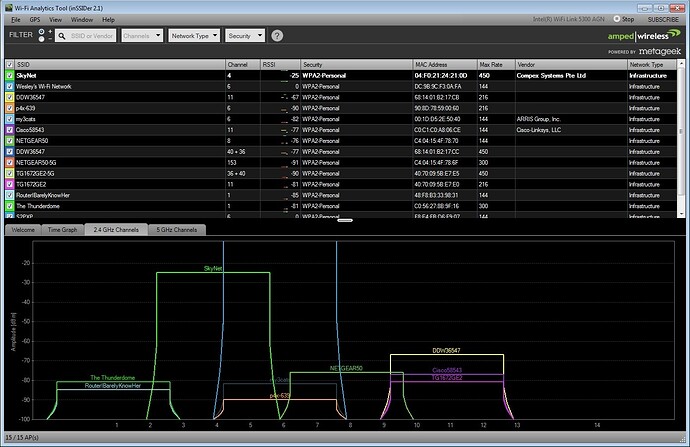Click the SUBSCRIBE button

[663, 19]
